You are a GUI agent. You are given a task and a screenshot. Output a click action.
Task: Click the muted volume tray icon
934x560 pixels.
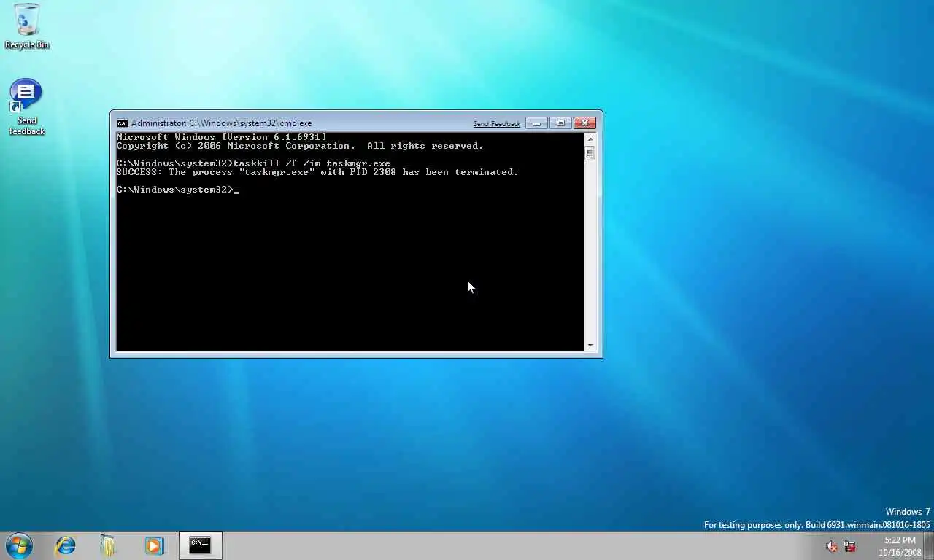[x=831, y=546]
